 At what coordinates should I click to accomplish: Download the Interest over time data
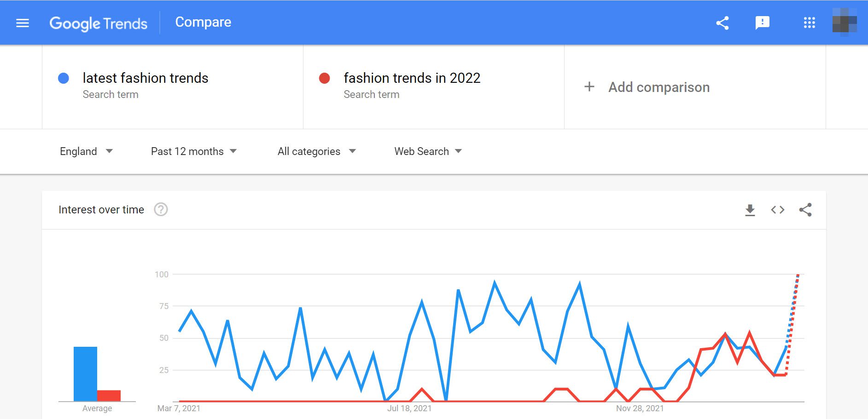tap(750, 210)
